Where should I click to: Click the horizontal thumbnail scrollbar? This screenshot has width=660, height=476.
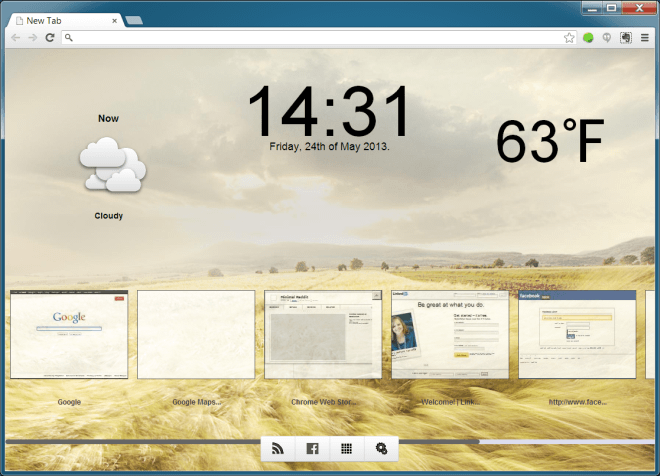point(330,442)
